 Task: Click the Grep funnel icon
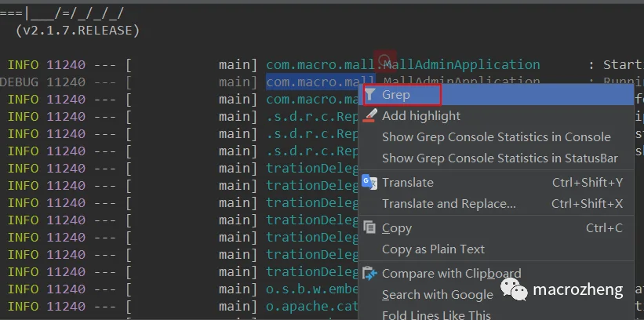tap(370, 95)
